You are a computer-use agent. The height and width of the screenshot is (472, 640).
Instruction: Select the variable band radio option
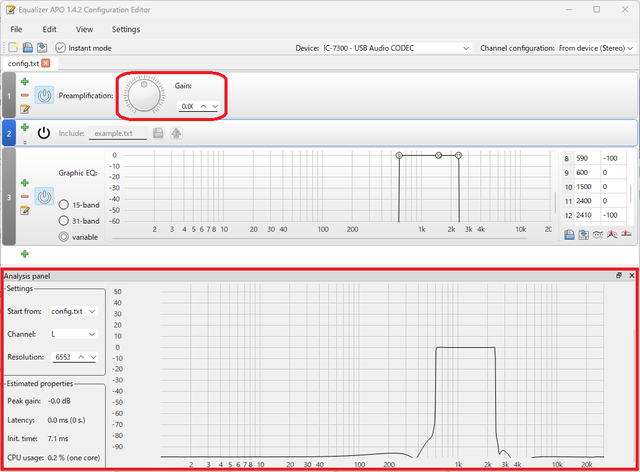[x=64, y=237]
